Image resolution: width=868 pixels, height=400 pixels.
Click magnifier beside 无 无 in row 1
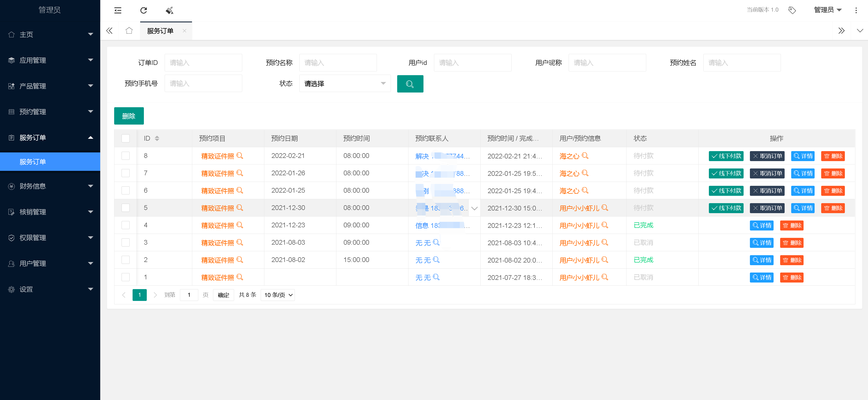click(436, 277)
